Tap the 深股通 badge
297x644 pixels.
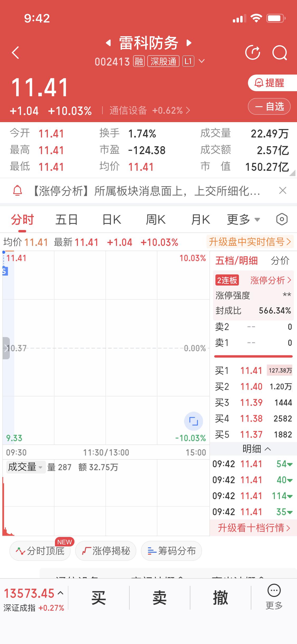click(163, 61)
